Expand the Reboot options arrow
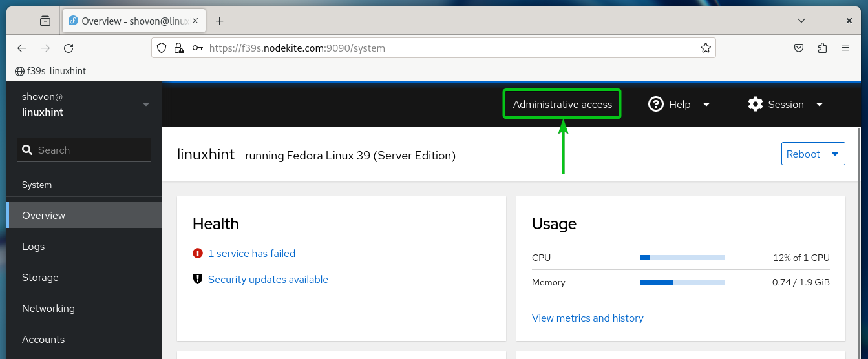The width and height of the screenshot is (868, 359). point(835,154)
